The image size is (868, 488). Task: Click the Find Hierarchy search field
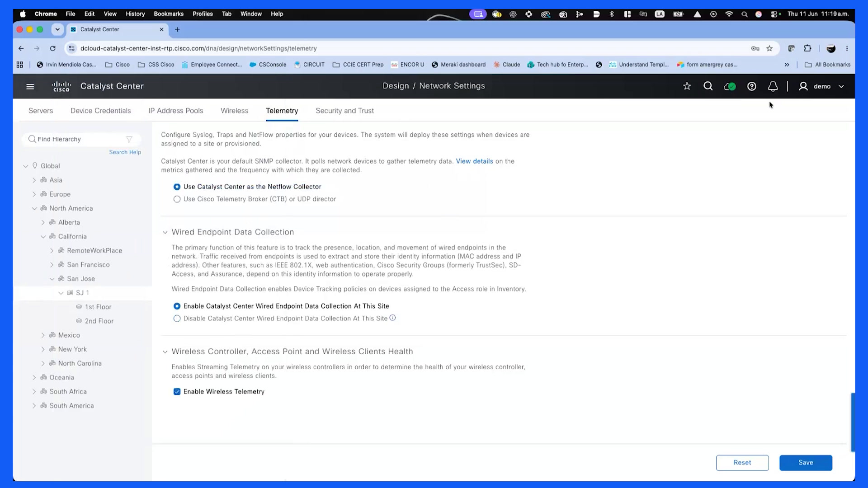point(81,139)
